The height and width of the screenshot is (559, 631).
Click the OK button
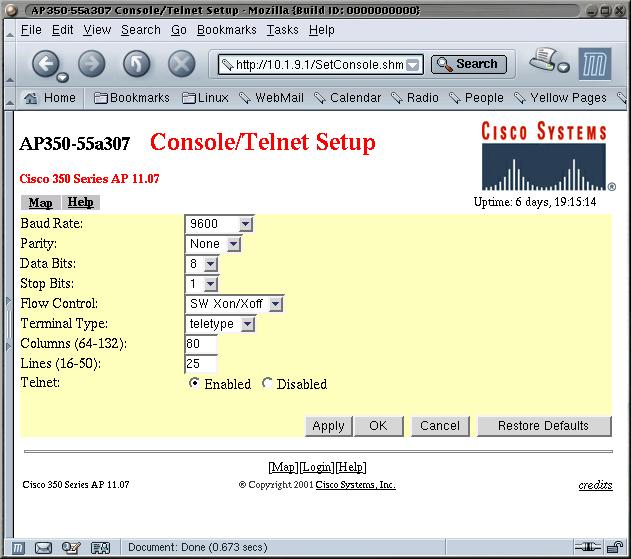coord(378,426)
